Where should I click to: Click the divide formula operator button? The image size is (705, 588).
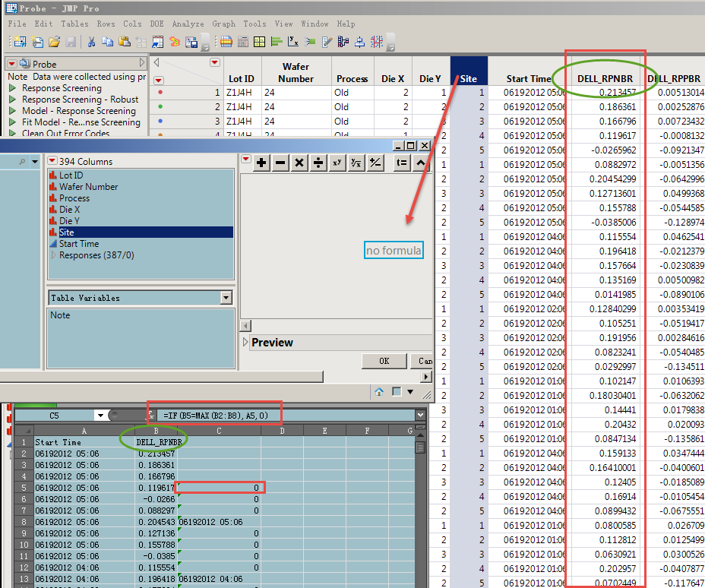click(x=318, y=163)
